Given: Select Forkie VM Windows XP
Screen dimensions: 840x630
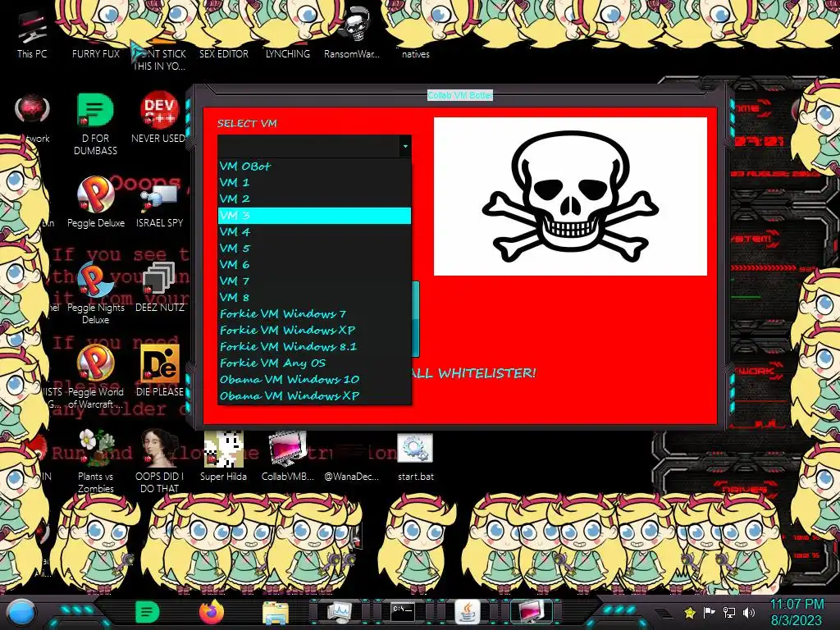Looking at the screenshot, I should (314, 331).
